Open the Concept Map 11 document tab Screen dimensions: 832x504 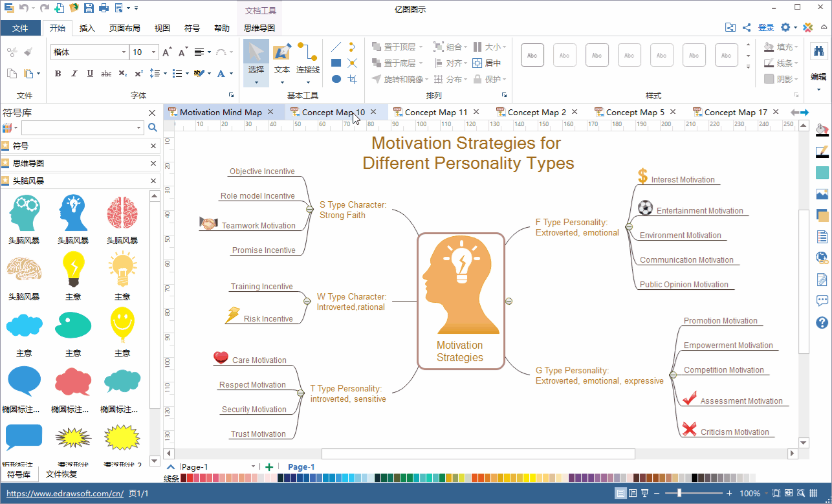coord(435,112)
